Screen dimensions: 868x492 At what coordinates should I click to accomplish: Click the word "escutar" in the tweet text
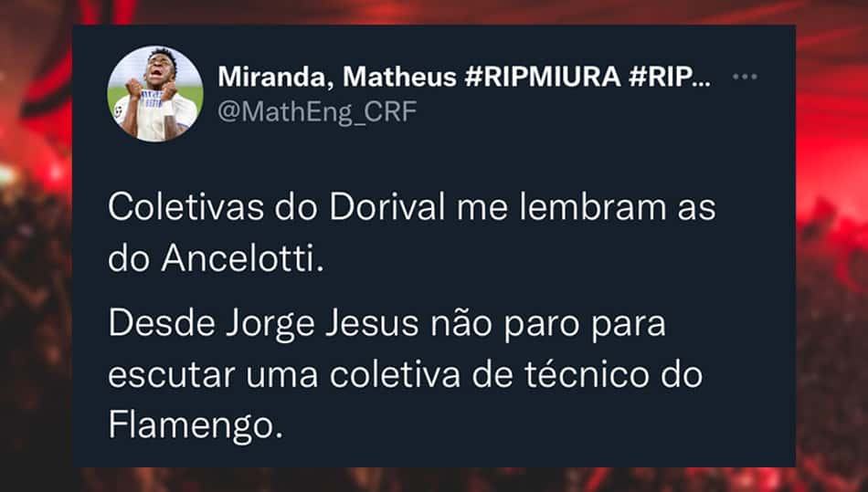point(172,375)
